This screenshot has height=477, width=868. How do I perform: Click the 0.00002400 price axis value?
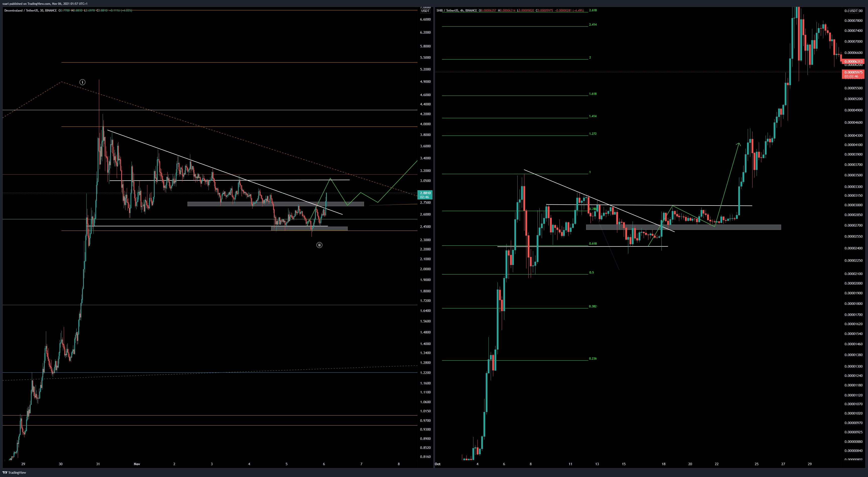coord(853,249)
